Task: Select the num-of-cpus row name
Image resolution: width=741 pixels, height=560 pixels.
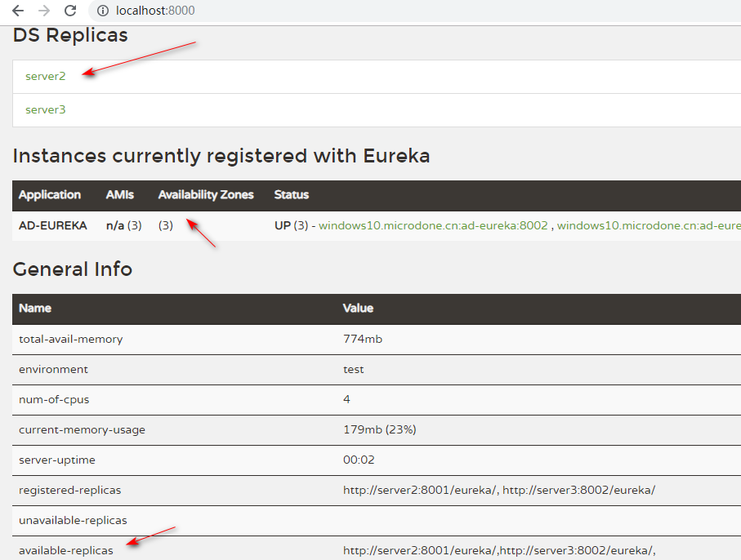Action: pos(54,400)
